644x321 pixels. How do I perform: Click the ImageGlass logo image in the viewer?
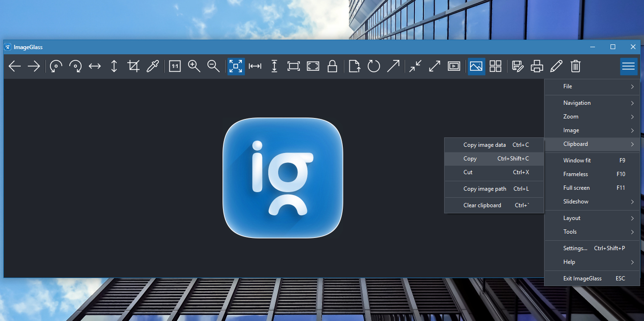pyautogui.click(x=283, y=178)
